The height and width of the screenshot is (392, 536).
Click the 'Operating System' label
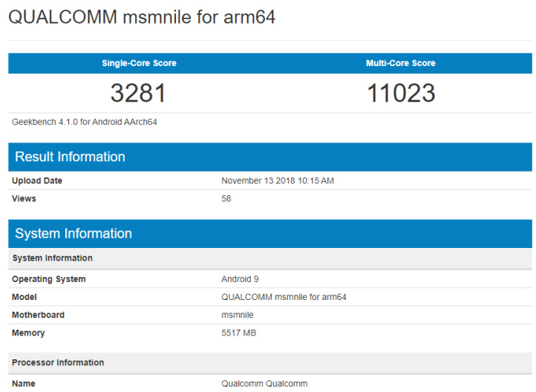click(48, 279)
